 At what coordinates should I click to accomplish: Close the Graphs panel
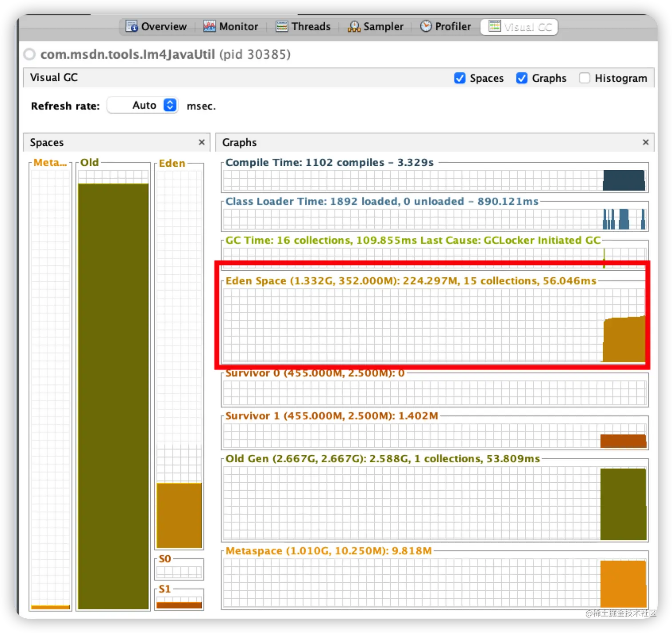coord(646,142)
